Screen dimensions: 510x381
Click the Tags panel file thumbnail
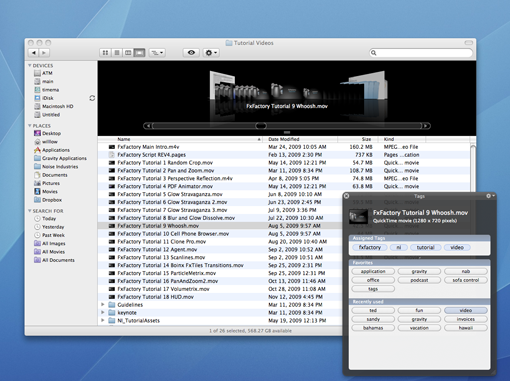click(358, 217)
